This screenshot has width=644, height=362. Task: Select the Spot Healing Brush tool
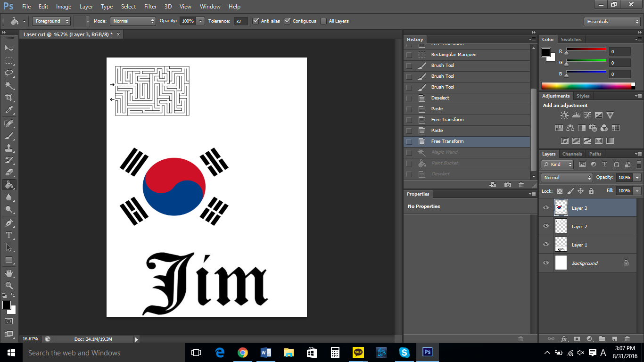click(x=9, y=123)
